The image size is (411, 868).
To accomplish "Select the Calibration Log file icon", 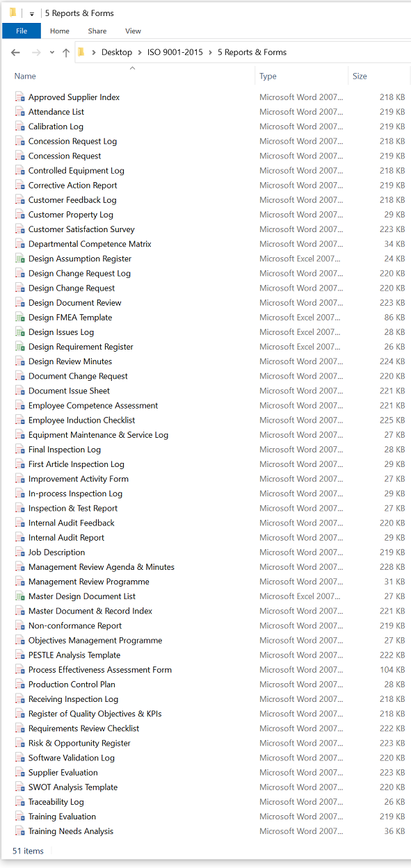I will (19, 126).
